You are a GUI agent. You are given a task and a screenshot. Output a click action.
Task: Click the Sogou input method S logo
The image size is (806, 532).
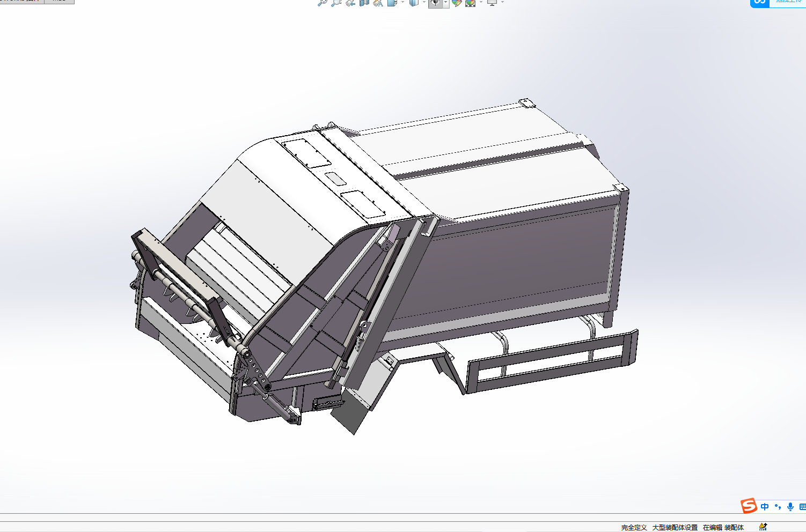(749, 506)
